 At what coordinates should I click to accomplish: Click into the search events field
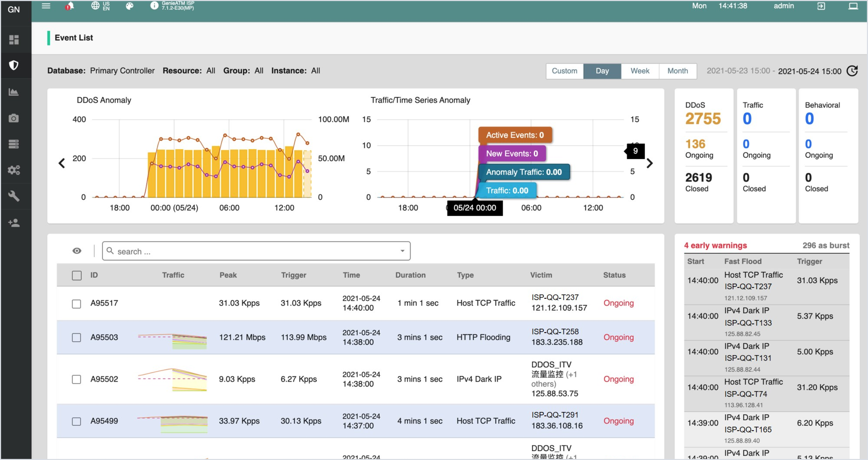click(x=256, y=251)
